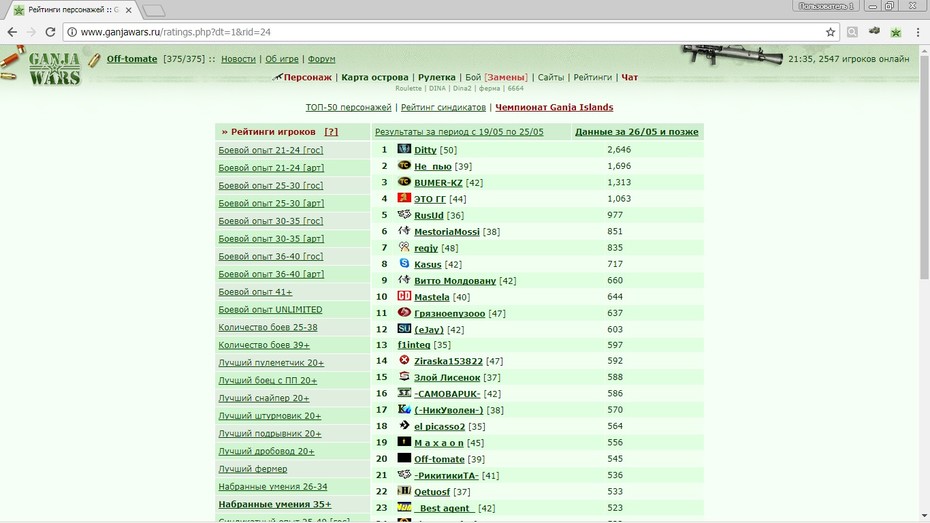Reload the page with refresh icon
This screenshot has width=930, height=523.
pos(50,32)
